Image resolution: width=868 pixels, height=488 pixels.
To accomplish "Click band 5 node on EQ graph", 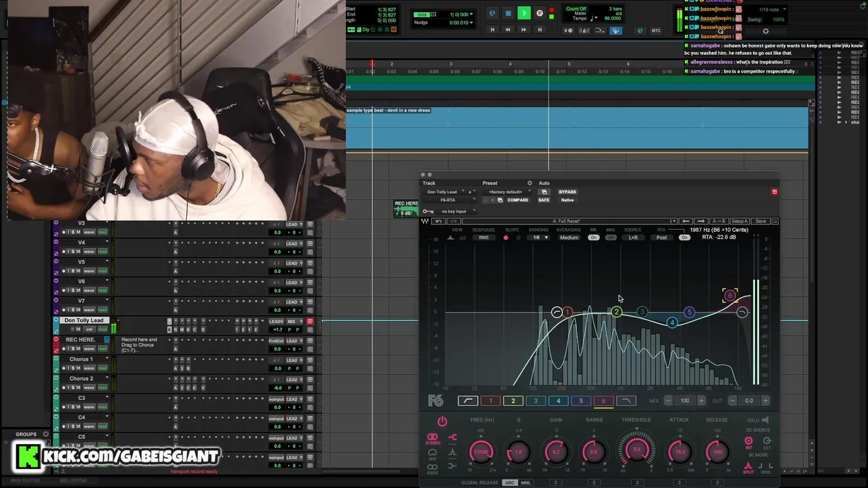I will 689,312.
